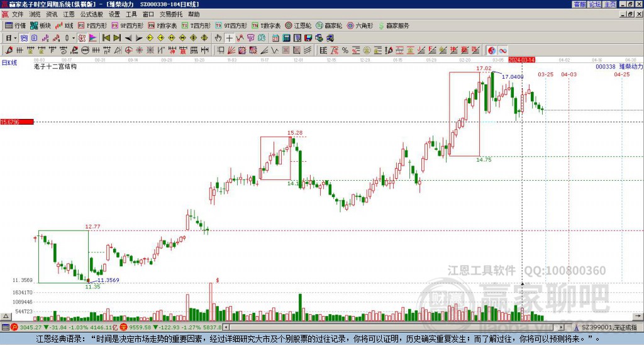Click the 15.28 high price label

coord(294,132)
